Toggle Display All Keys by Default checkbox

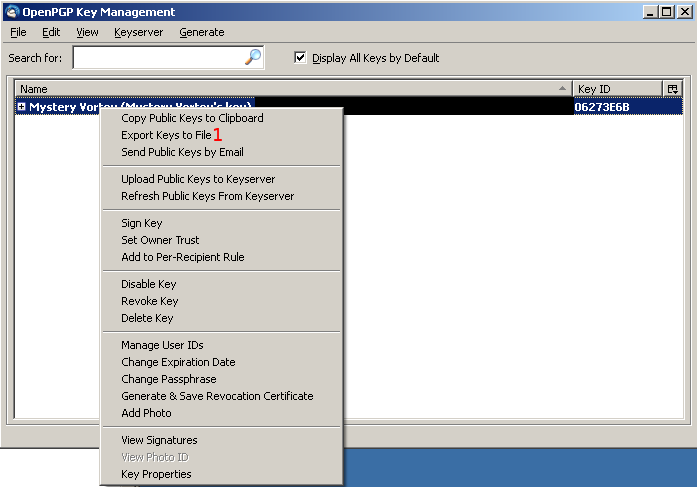(300, 58)
